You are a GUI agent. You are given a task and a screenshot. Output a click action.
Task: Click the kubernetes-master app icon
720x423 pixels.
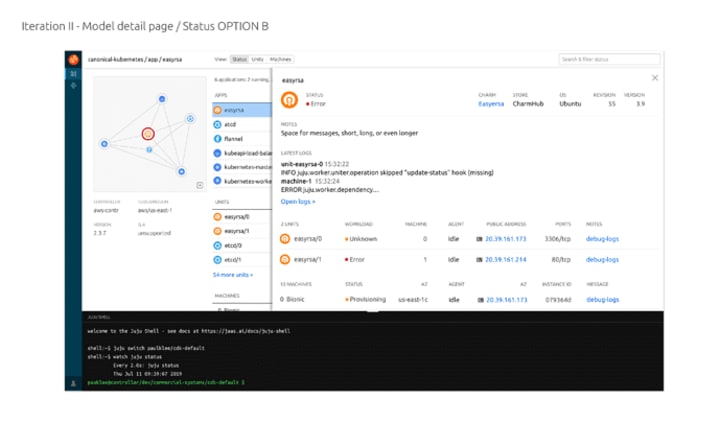click(218, 167)
